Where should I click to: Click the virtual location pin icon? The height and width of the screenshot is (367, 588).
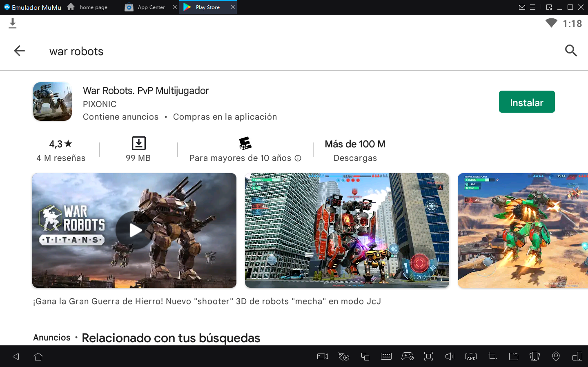556,356
